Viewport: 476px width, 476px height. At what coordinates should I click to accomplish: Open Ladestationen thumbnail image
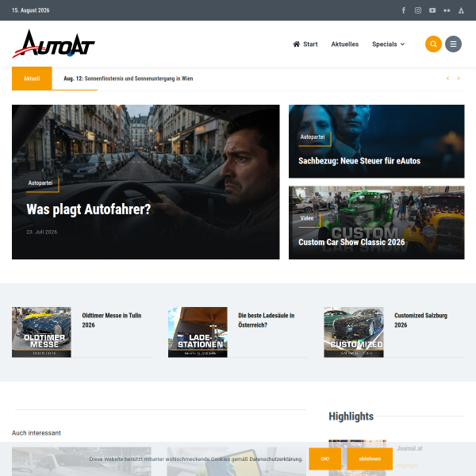tap(198, 332)
